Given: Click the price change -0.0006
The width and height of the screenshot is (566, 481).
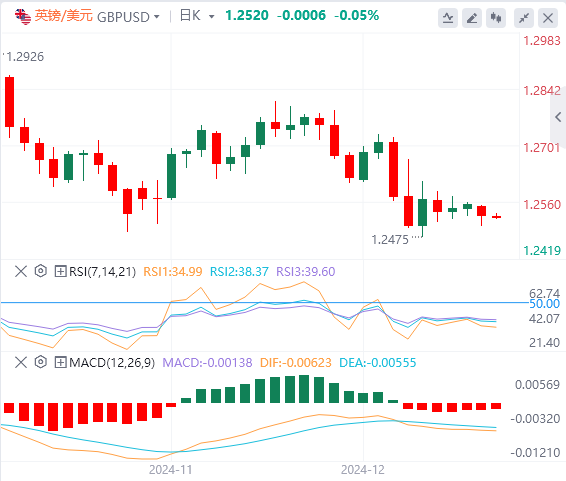Looking at the screenshot, I should coord(301,16).
